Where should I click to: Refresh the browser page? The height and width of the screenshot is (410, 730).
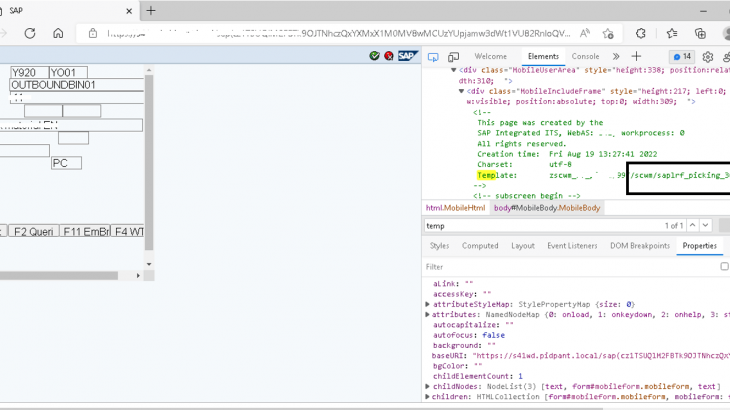pos(30,33)
